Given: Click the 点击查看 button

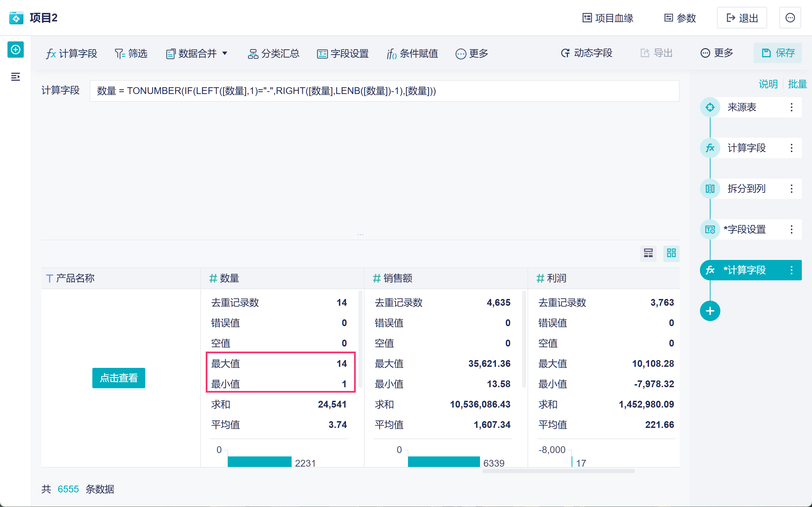Looking at the screenshot, I should pyautogui.click(x=118, y=378).
